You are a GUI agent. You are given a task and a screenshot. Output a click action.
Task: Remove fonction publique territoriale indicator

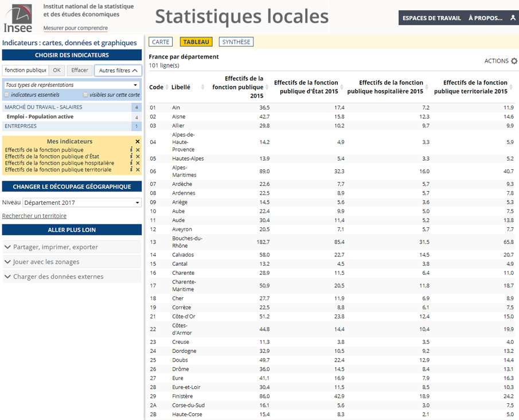pyautogui.click(x=138, y=170)
